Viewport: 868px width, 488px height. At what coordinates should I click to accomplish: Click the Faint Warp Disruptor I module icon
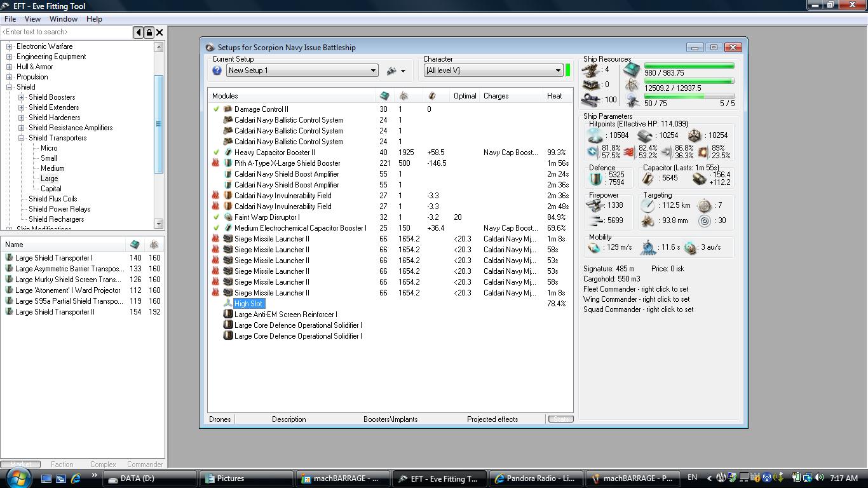(x=227, y=217)
